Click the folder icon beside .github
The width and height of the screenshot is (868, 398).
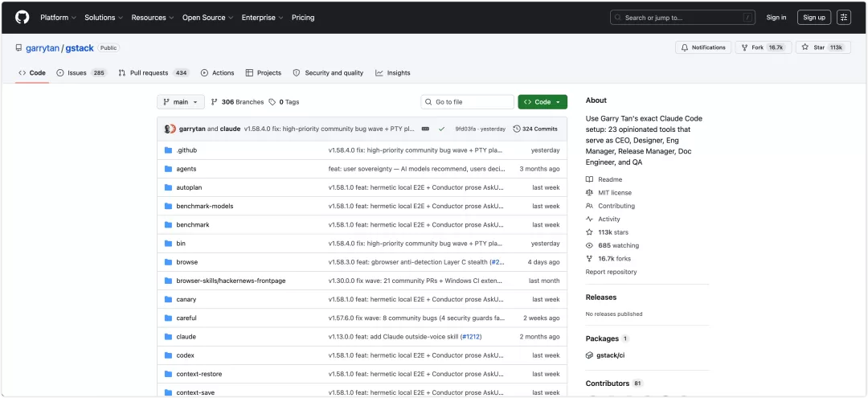[168, 150]
